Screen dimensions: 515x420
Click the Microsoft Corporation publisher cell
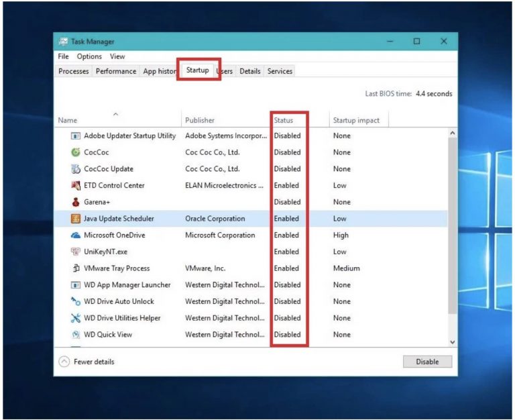220,235
